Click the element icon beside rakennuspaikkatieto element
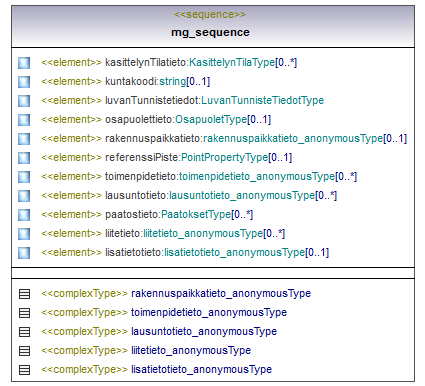 24,139
